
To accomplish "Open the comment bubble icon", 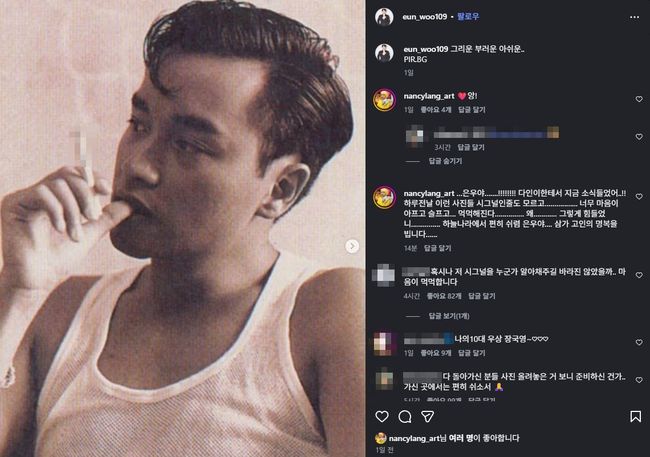I will [405, 416].
